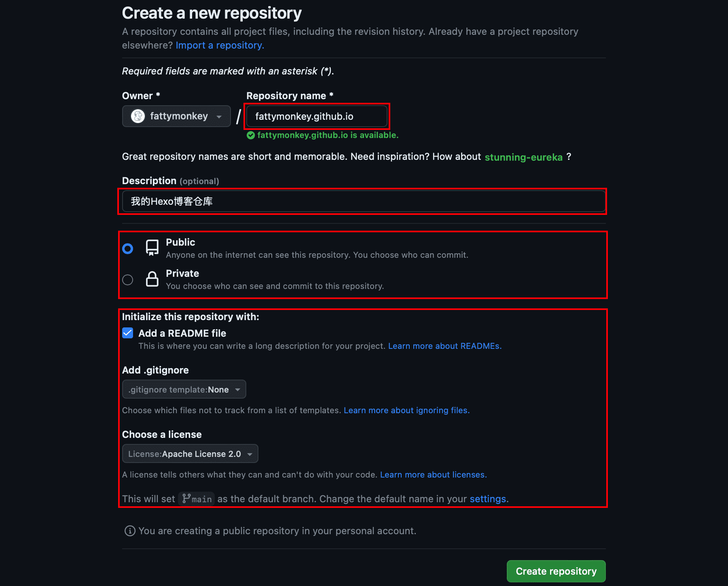Image resolution: width=728 pixels, height=586 pixels.
Task: Open Learn more about licenses link
Action: tap(433, 475)
